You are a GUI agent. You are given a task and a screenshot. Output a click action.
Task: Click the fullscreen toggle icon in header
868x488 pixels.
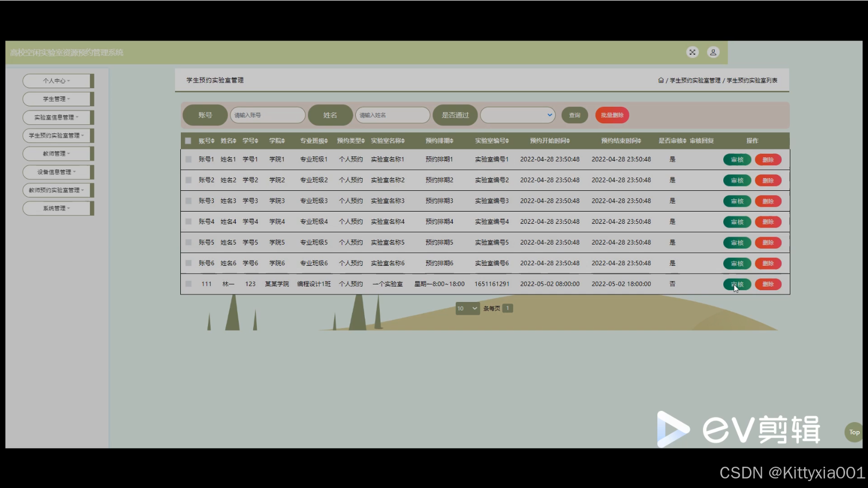coord(692,52)
